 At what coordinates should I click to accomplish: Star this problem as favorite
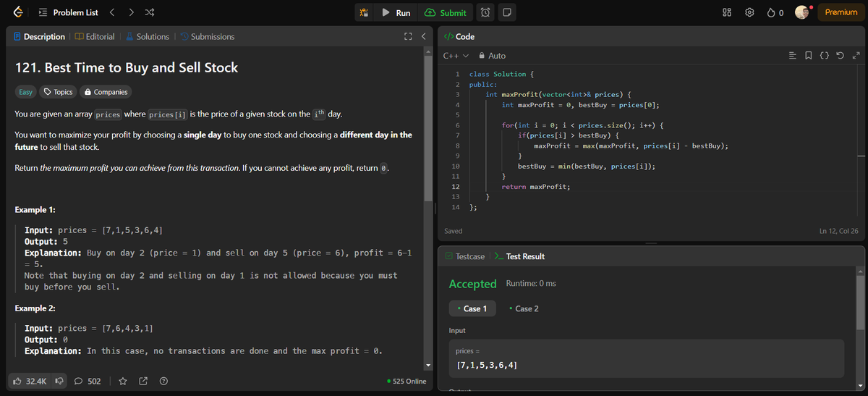123,381
